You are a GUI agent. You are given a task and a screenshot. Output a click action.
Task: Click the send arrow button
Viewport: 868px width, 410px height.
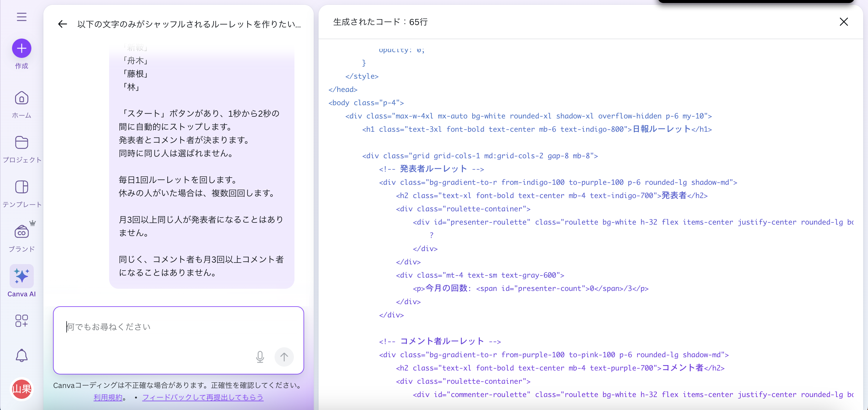click(284, 357)
